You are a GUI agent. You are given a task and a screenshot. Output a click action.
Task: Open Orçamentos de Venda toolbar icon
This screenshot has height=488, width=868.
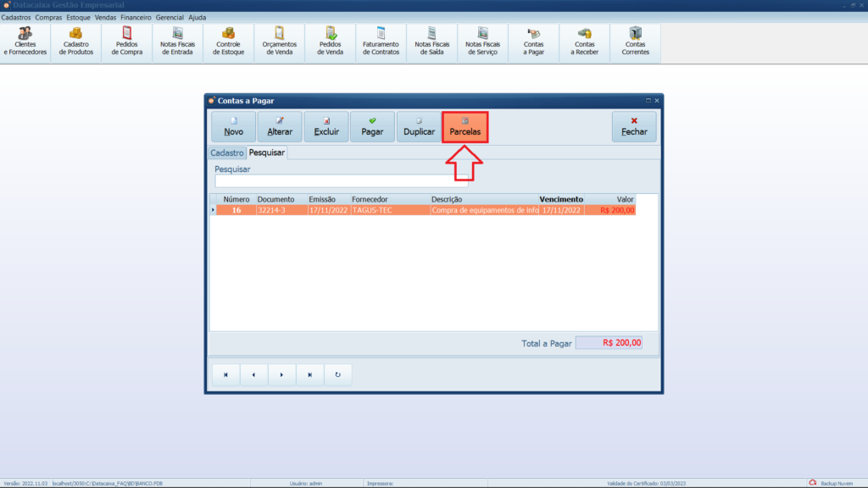click(x=280, y=42)
